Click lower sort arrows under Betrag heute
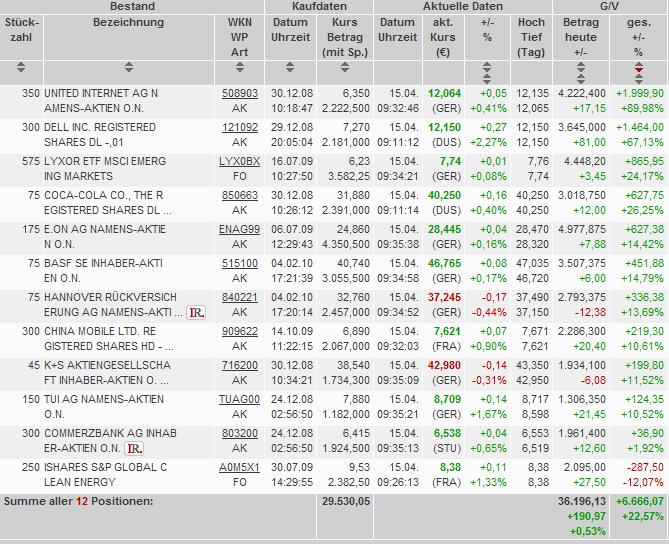Screen dimensions: 669x544 point(581,79)
